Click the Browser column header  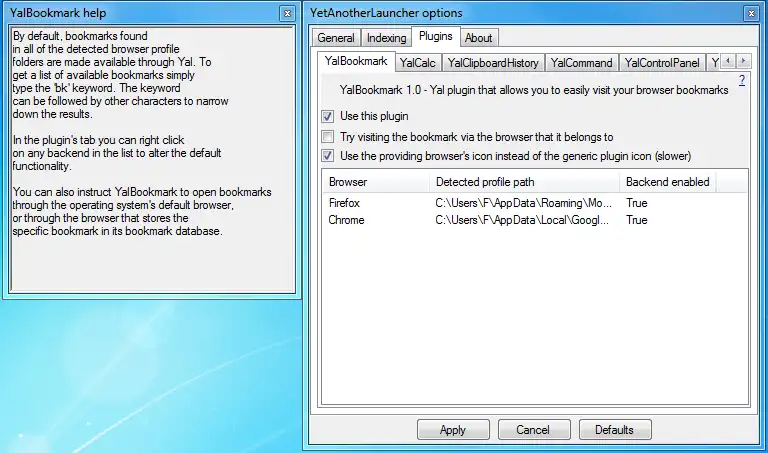(x=376, y=182)
